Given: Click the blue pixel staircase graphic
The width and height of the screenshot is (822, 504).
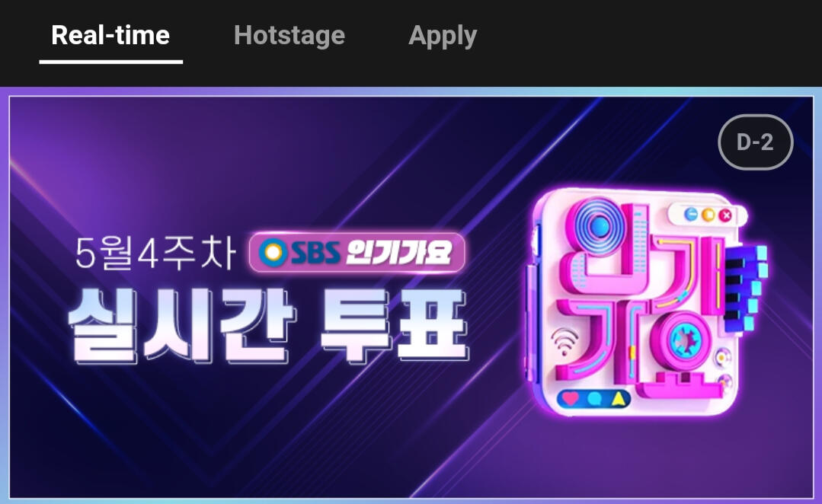Looking at the screenshot, I should pyautogui.click(x=747, y=289).
